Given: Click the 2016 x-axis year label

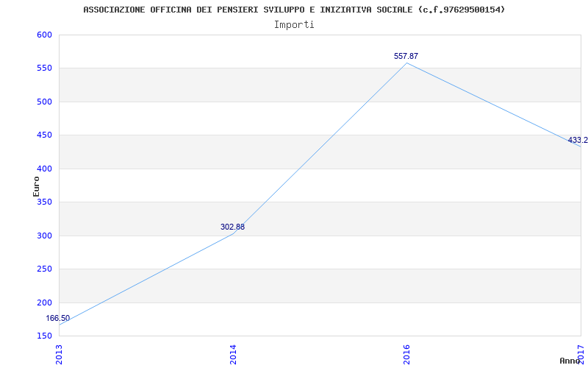Looking at the screenshot, I should (x=407, y=355).
